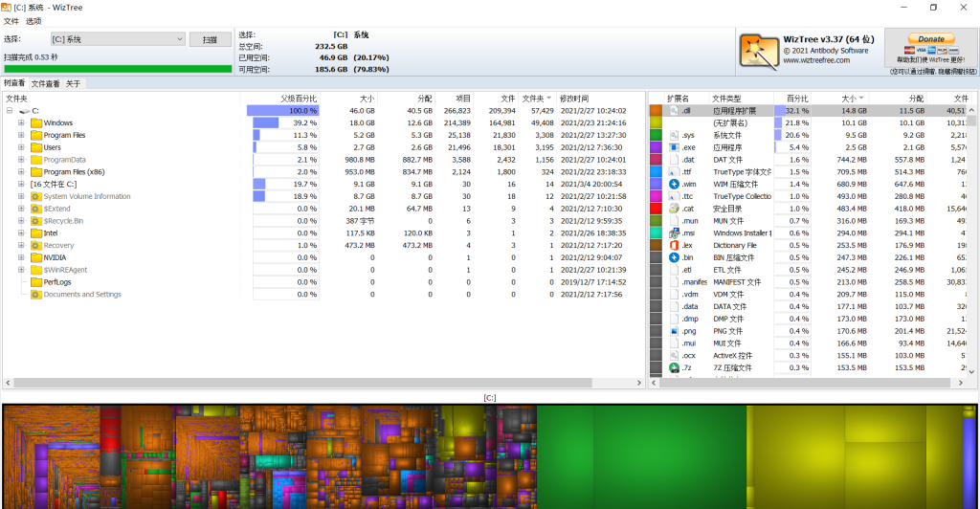
Task: Click the $Extend system folder icon
Action: 36,209
